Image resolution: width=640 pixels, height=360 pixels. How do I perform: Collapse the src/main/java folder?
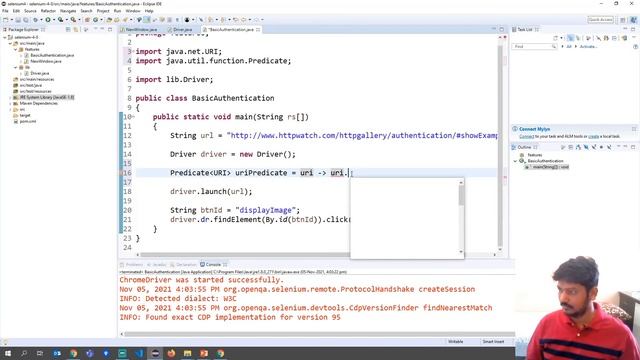point(11,43)
